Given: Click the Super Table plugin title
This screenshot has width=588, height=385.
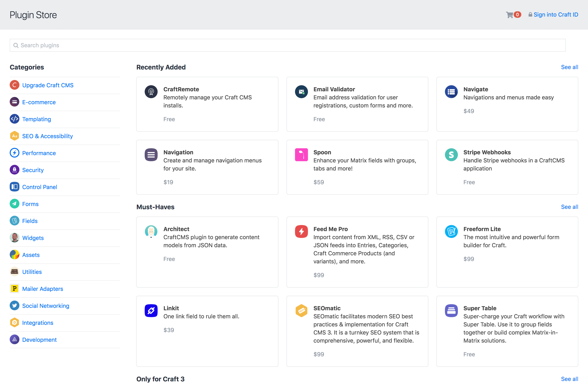Looking at the screenshot, I should pyautogui.click(x=480, y=308).
